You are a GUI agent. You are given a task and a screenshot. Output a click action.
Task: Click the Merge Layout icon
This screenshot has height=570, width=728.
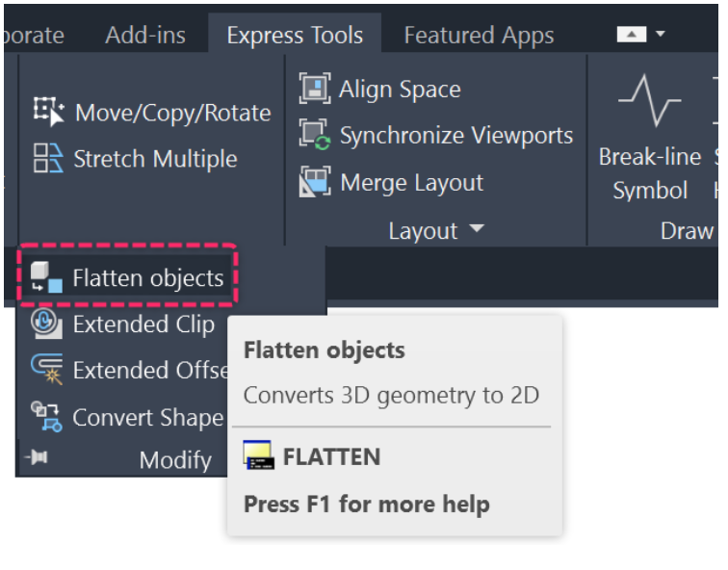315,181
